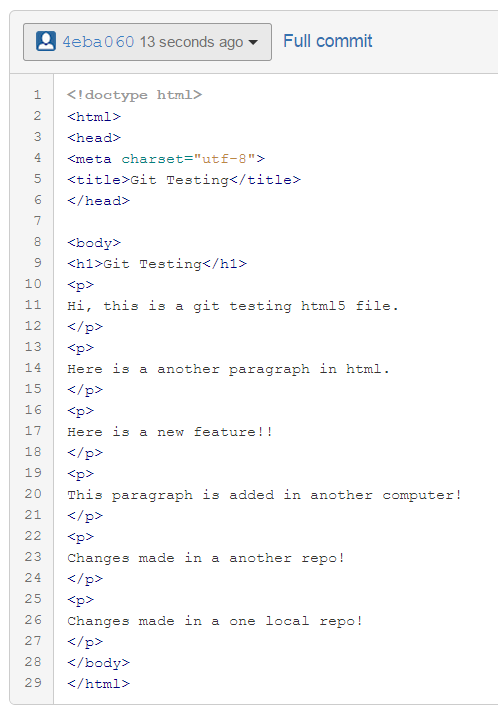Select line number 1
This screenshot has height=716, width=498.
pos(37,95)
